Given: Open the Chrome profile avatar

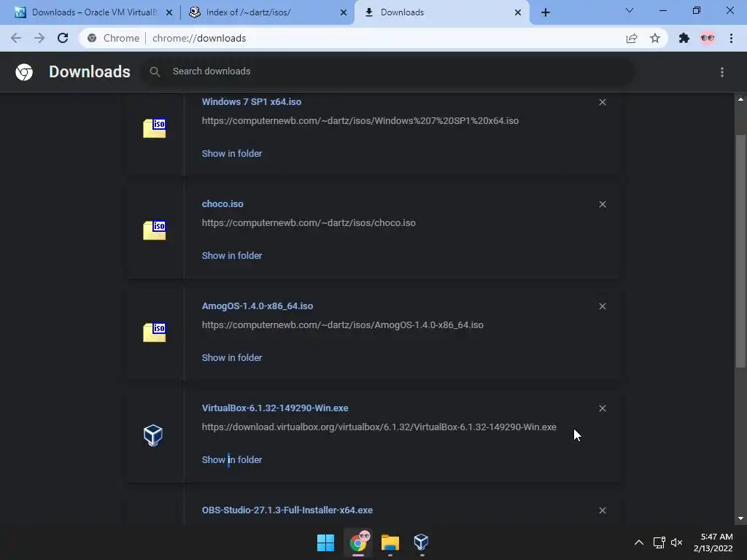Looking at the screenshot, I should point(708,38).
